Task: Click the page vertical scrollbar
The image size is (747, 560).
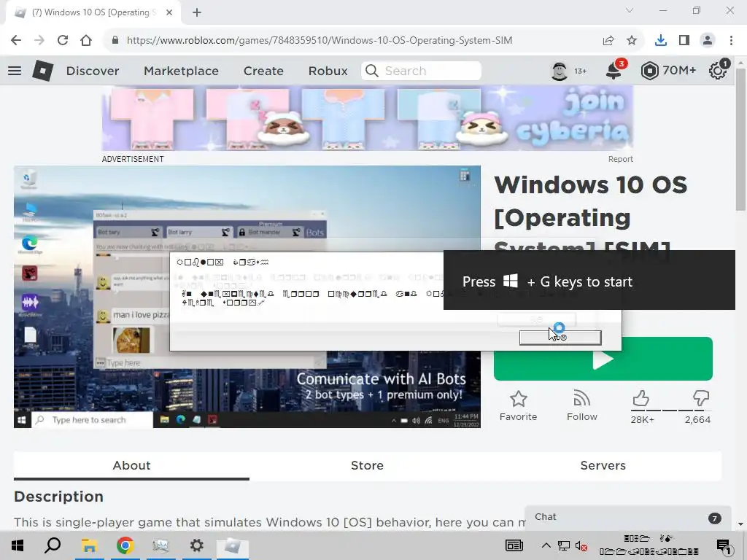Action: [740, 139]
